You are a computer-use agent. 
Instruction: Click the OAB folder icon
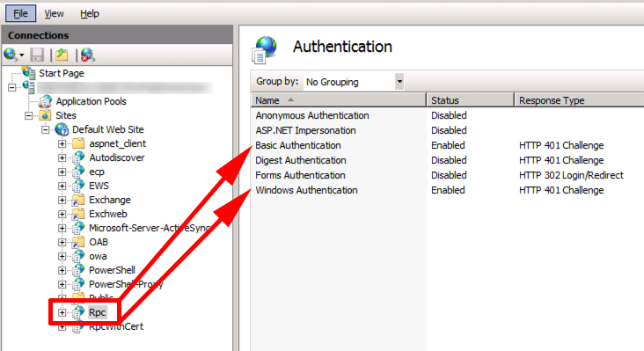tap(78, 242)
